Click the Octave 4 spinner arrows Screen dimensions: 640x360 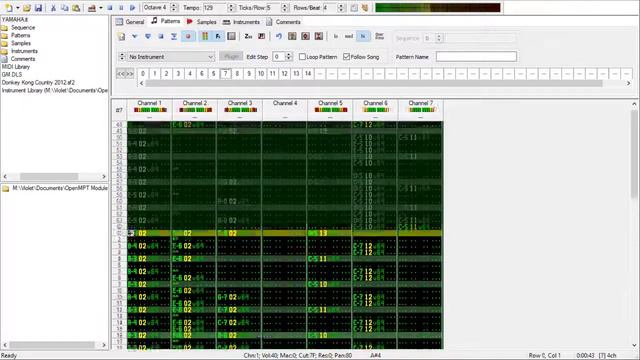(174, 8)
